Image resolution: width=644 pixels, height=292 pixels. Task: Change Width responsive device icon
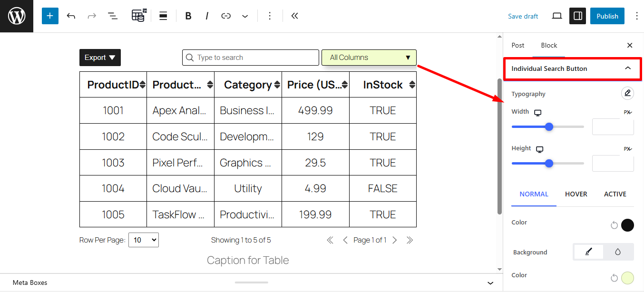pos(538,113)
